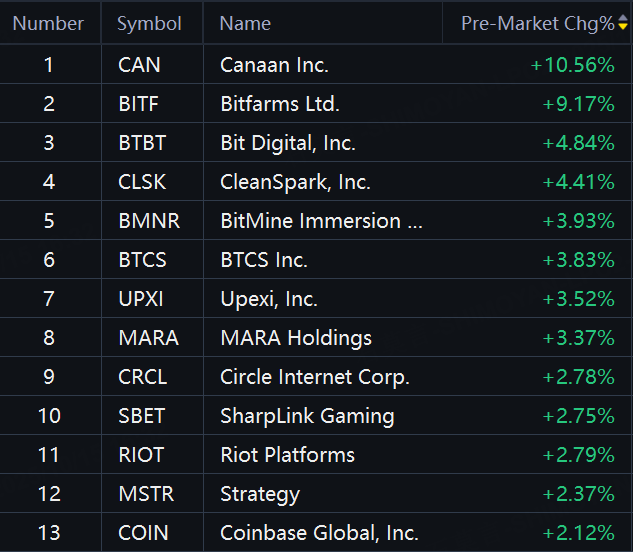Screen dimensions: 633x552
Task: Click the Symbol column header
Action: (149, 24)
